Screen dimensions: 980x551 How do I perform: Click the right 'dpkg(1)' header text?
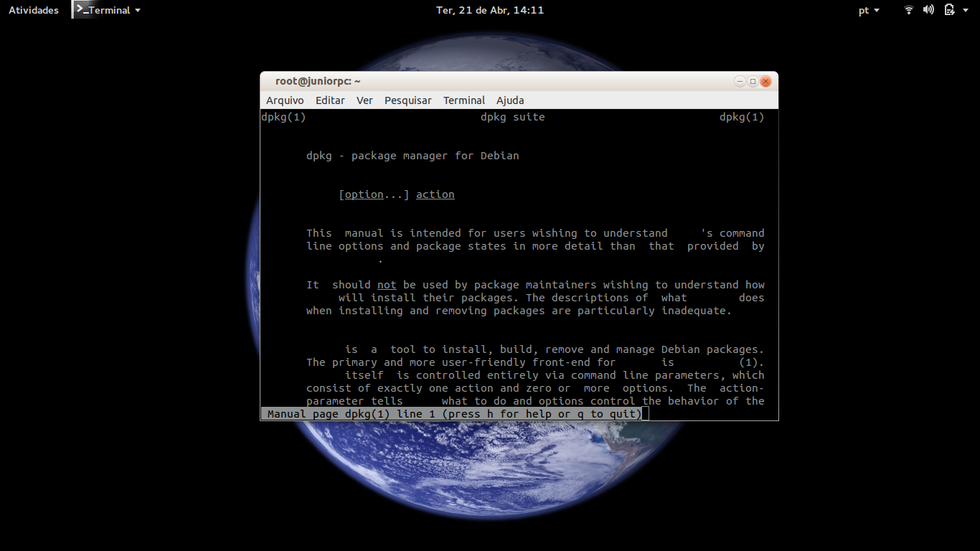(742, 117)
